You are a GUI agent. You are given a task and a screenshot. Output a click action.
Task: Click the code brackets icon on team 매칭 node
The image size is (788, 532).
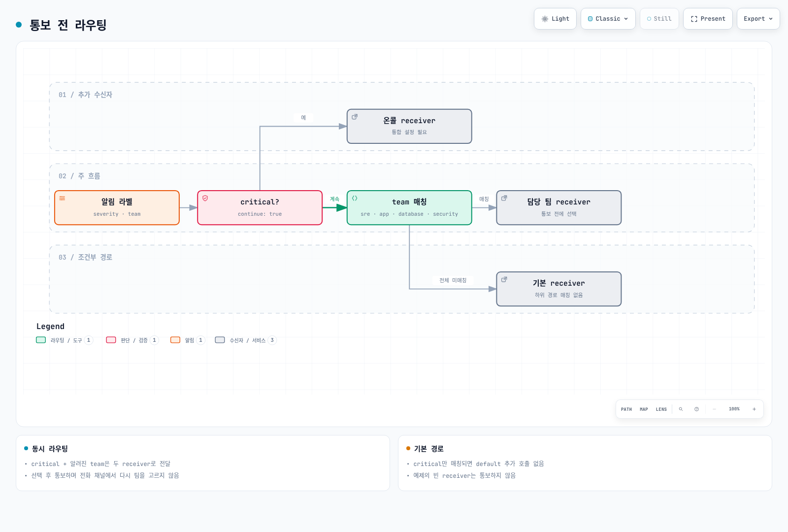pos(355,198)
